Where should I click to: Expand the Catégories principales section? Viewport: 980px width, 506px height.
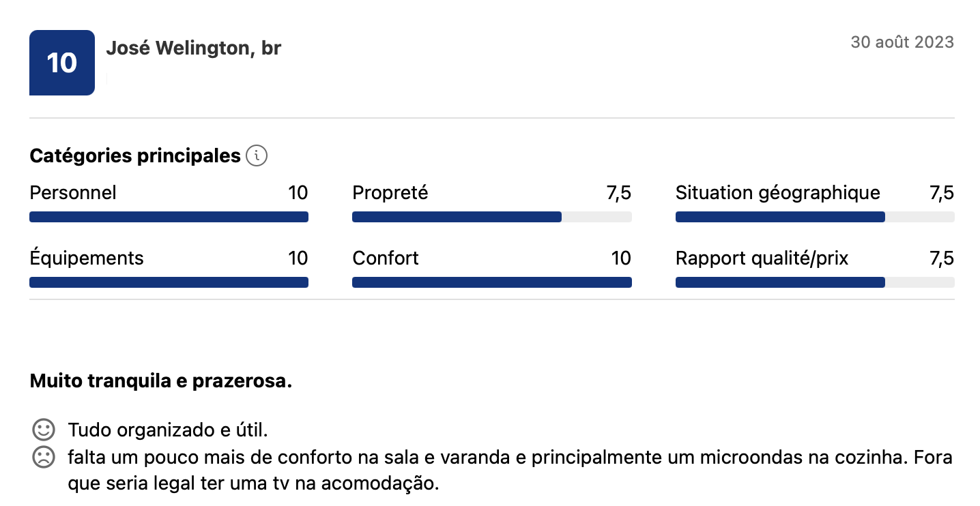[134, 155]
